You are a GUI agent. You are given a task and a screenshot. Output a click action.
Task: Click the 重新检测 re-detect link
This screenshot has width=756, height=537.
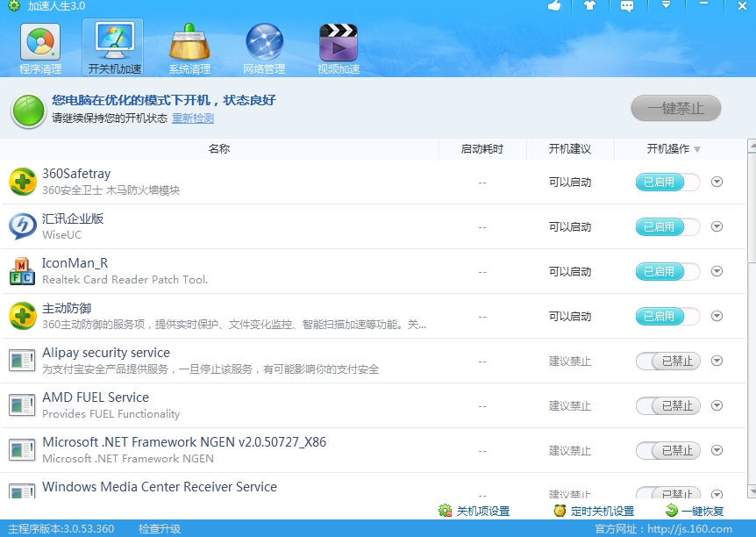pos(192,118)
